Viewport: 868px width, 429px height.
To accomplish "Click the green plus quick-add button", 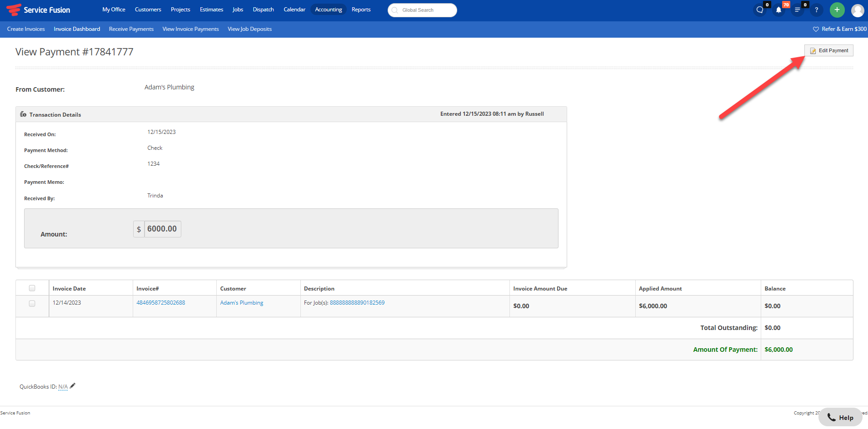I will [837, 10].
